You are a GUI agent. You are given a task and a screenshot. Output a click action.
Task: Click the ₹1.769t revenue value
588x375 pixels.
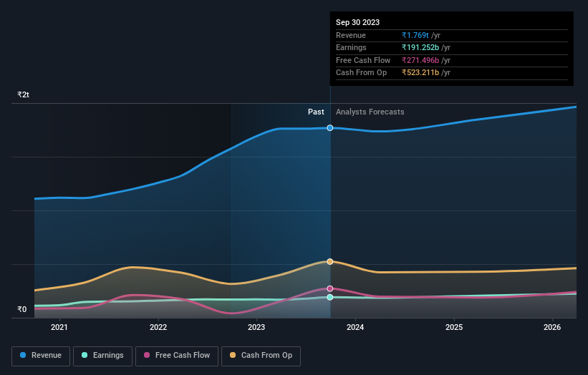pyautogui.click(x=415, y=35)
